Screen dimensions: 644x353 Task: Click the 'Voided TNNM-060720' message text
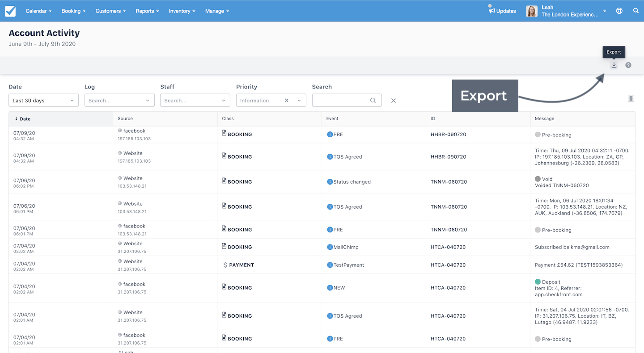562,185
